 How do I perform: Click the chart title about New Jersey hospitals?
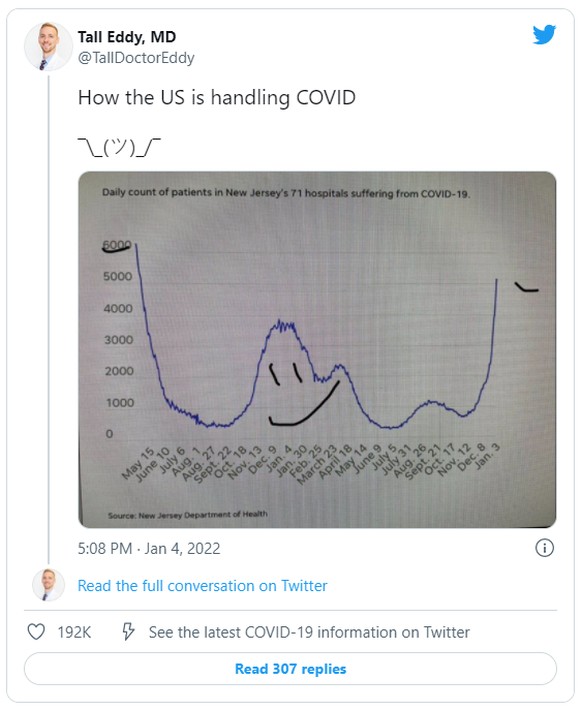coord(286,193)
